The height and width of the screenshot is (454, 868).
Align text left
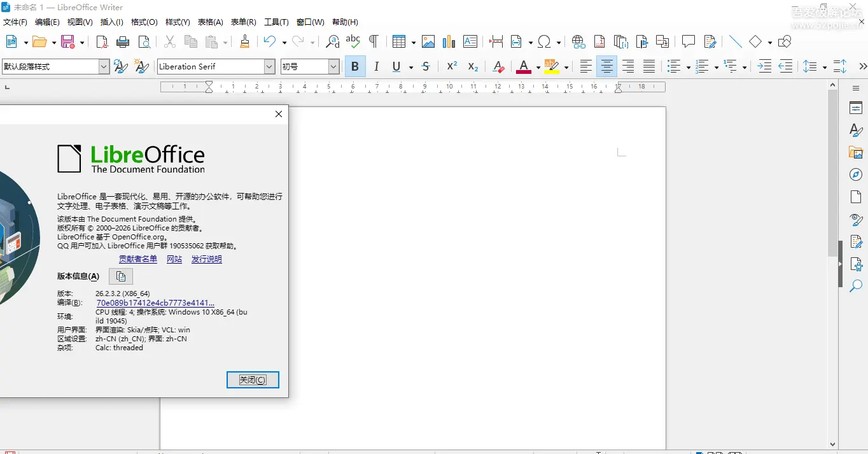[x=586, y=66]
